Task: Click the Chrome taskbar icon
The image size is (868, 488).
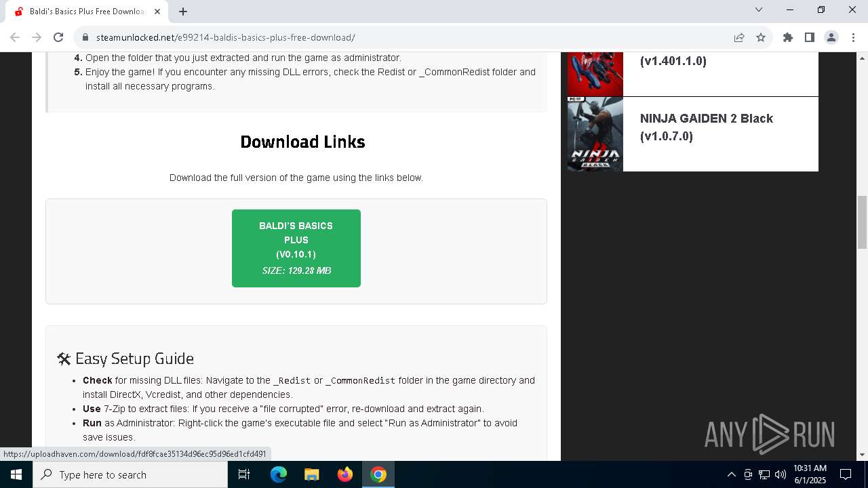Action: [378, 474]
